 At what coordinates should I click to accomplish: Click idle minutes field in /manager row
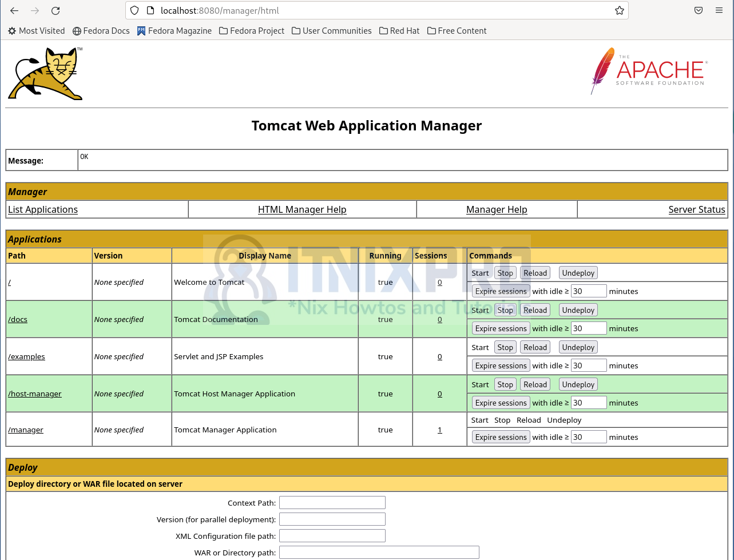click(589, 437)
